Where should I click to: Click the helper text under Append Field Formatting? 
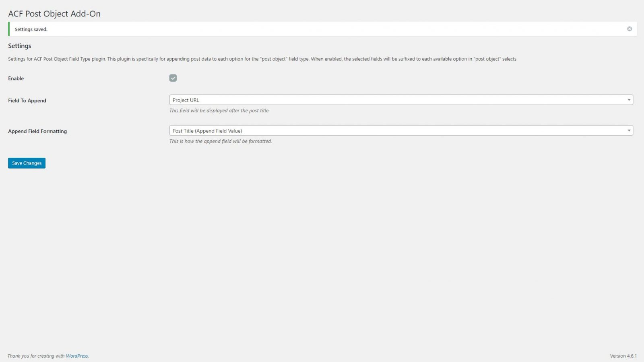point(221,141)
